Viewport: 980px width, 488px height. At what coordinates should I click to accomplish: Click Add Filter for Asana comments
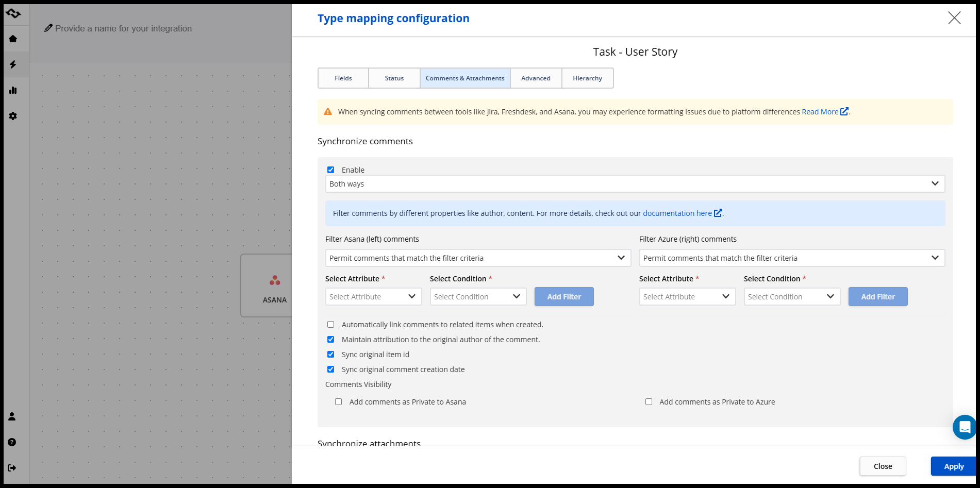564,296
